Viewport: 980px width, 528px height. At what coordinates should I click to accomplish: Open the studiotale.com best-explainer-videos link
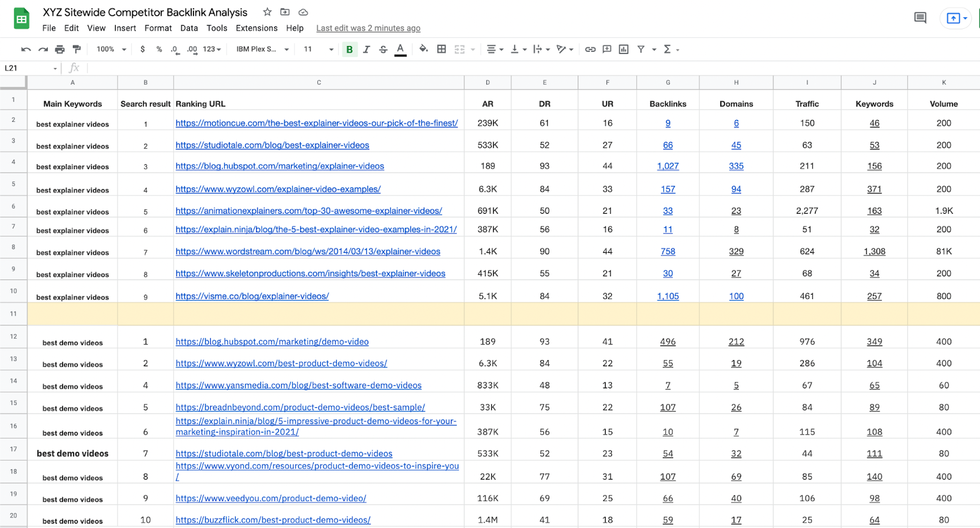pyautogui.click(x=273, y=145)
